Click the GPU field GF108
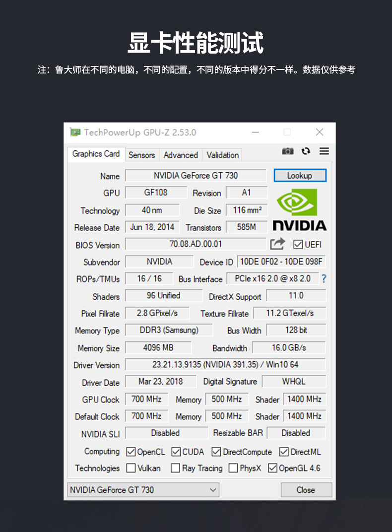 156,193
